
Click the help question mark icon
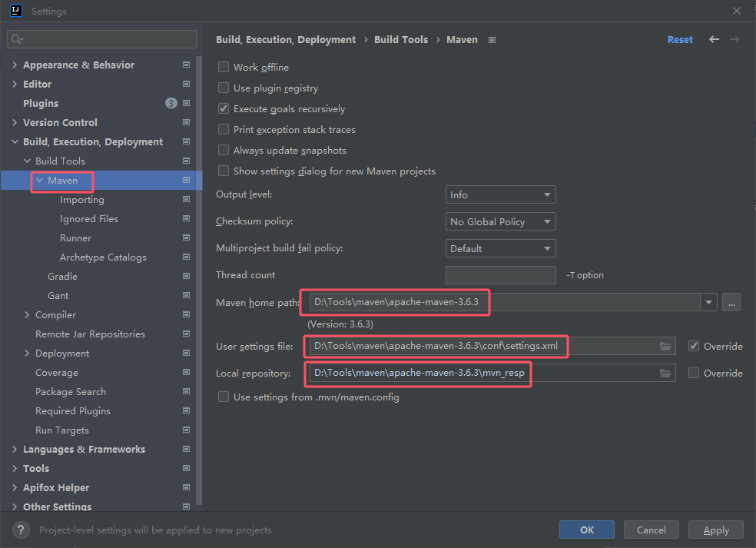[x=20, y=529]
